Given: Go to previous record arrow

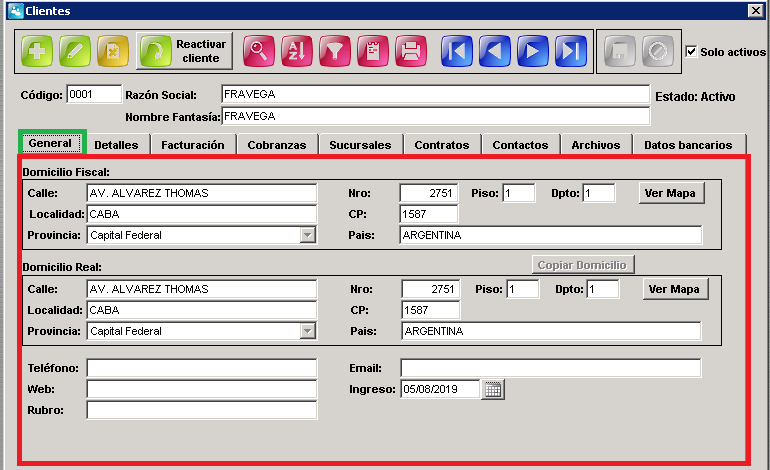Looking at the screenshot, I should tap(495, 51).
